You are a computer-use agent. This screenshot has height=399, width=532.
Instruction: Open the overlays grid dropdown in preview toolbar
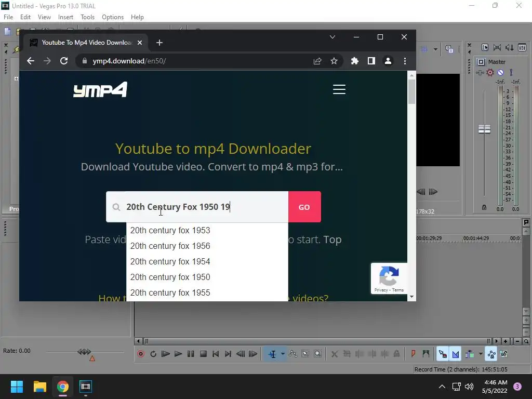[435, 49]
